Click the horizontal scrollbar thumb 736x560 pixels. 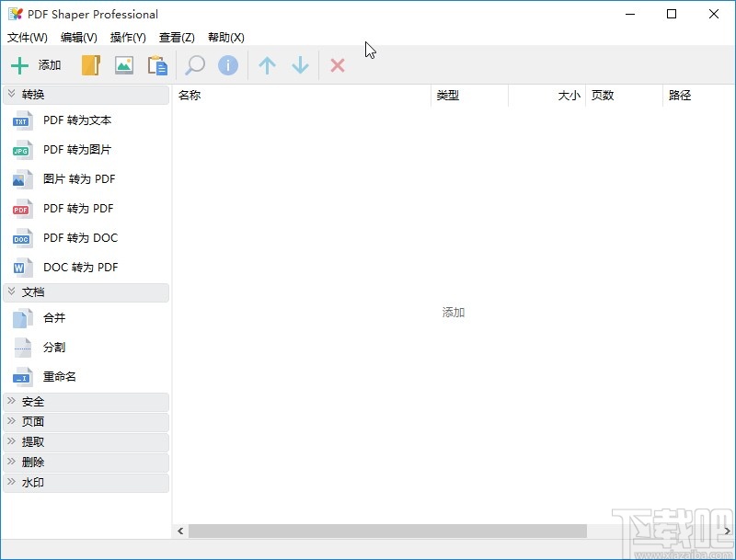pos(387,531)
